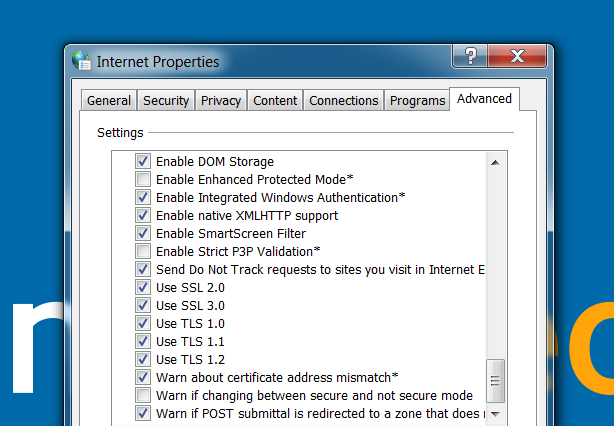Toggle Use TLS 1.1 checkbox
This screenshot has height=426, width=614.
click(143, 341)
